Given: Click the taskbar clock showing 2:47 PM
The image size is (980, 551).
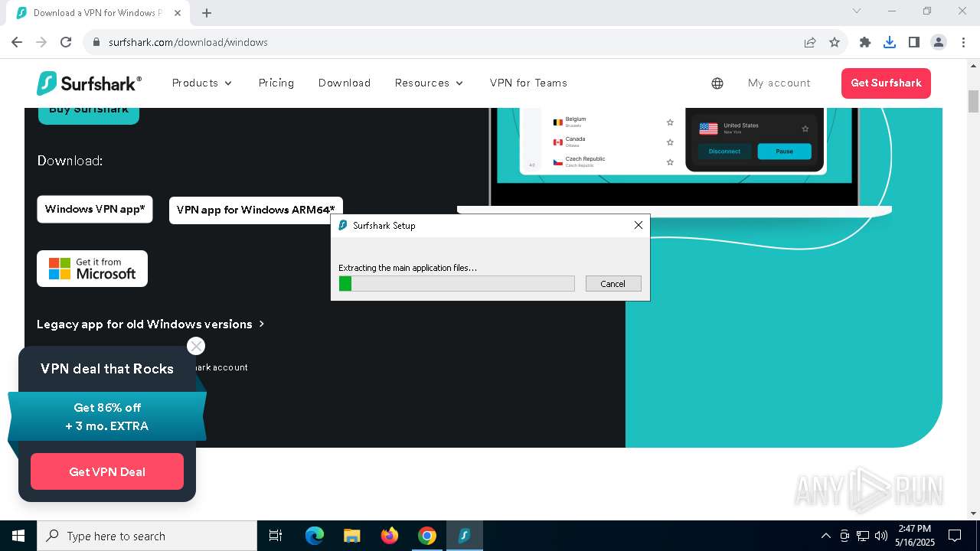Looking at the screenshot, I should click(x=915, y=536).
